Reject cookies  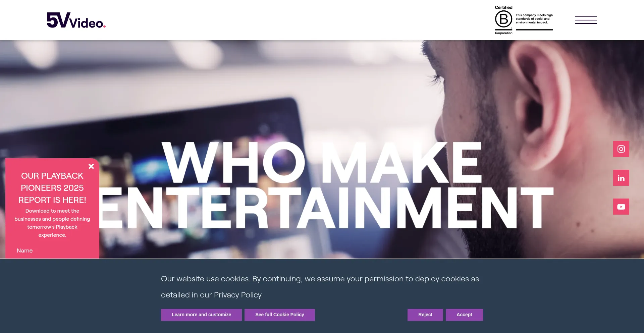(425, 315)
